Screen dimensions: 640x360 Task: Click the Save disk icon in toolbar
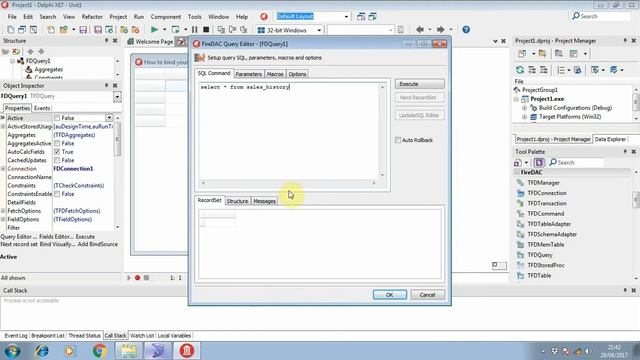(x=83, y=30)
